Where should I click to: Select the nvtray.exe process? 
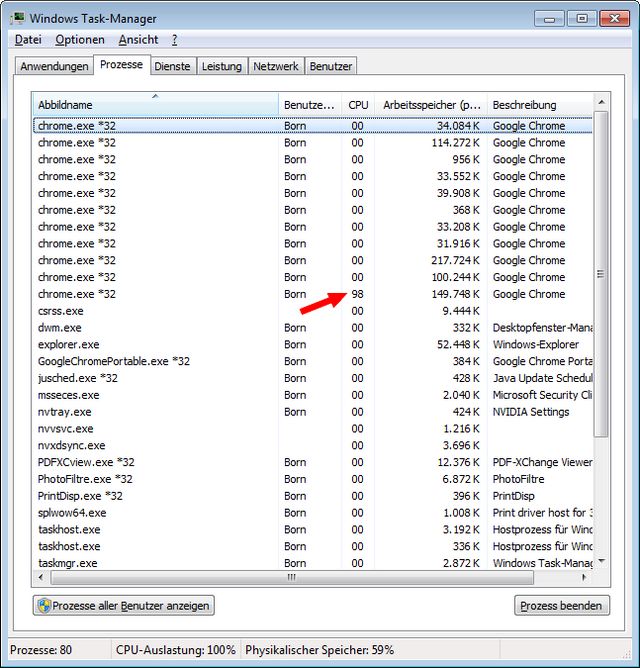click(312, 412)
